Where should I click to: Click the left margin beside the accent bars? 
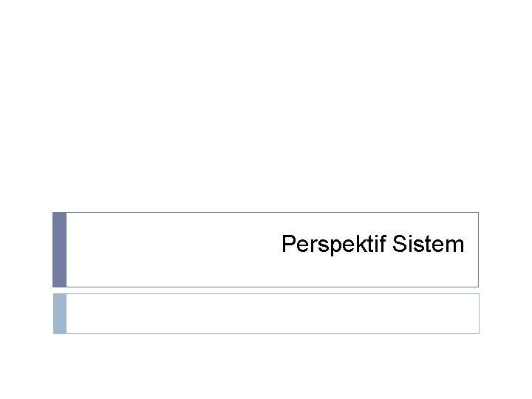[x=26, y=273]
